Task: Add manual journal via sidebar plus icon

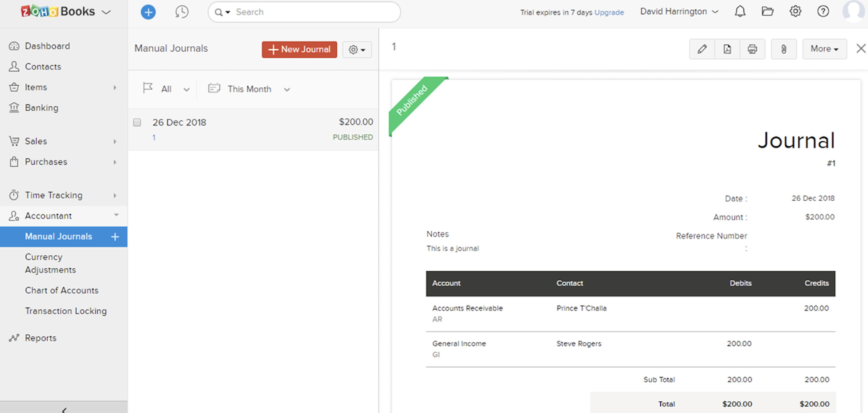Action: tap(115, 237)
